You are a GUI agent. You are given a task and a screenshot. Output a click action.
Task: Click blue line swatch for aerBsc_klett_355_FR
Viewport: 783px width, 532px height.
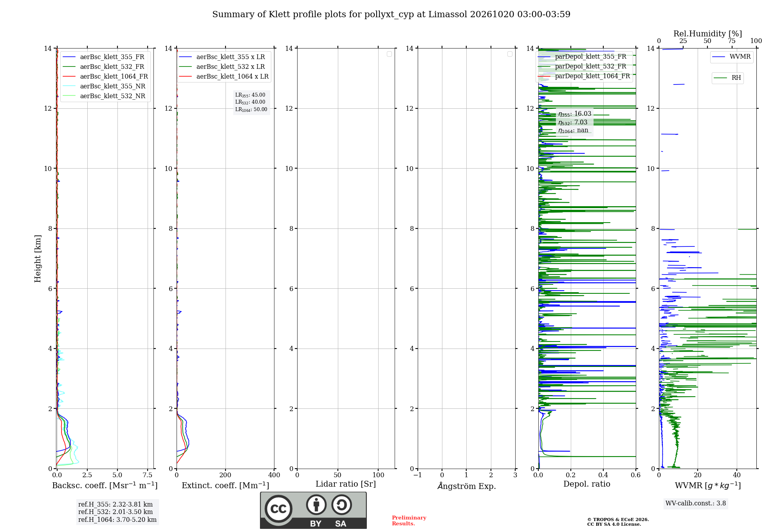click(x=69, y=57)
